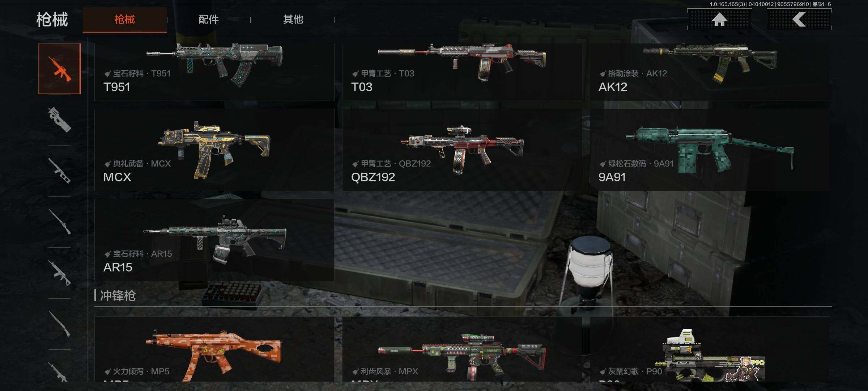Select the shotgun-shaped sidebar category icon
The width and height of the screenshot is (868, 391).
click(x=59, y=324)
